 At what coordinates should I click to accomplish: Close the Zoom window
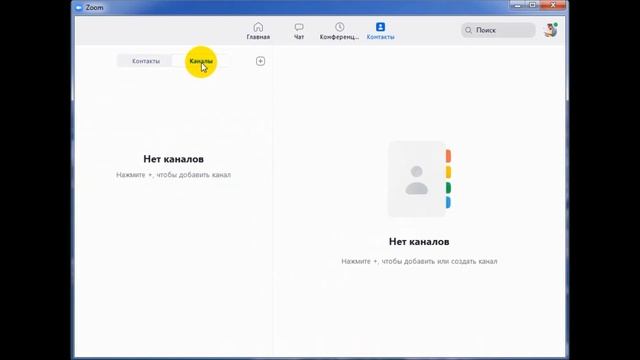pos(553,5)
